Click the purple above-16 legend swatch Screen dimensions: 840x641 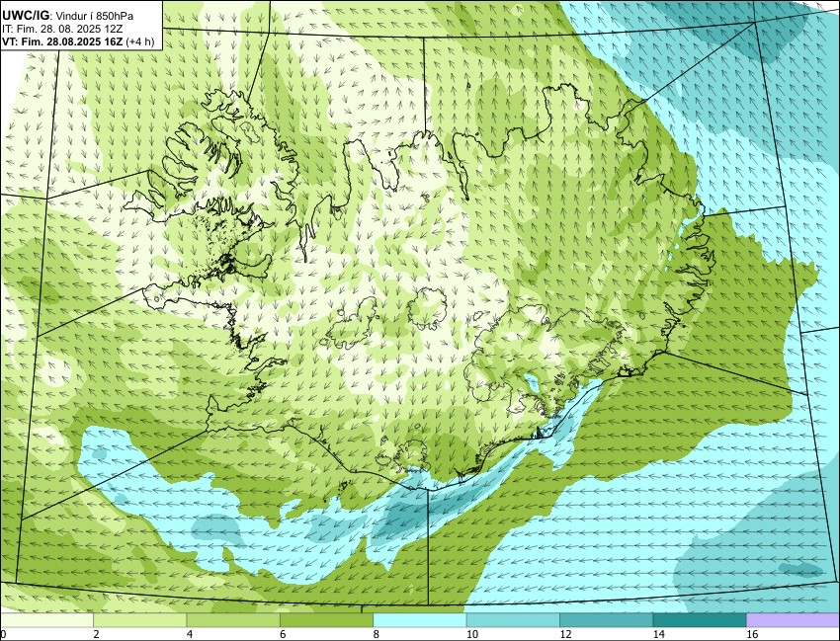click(793, 620)
